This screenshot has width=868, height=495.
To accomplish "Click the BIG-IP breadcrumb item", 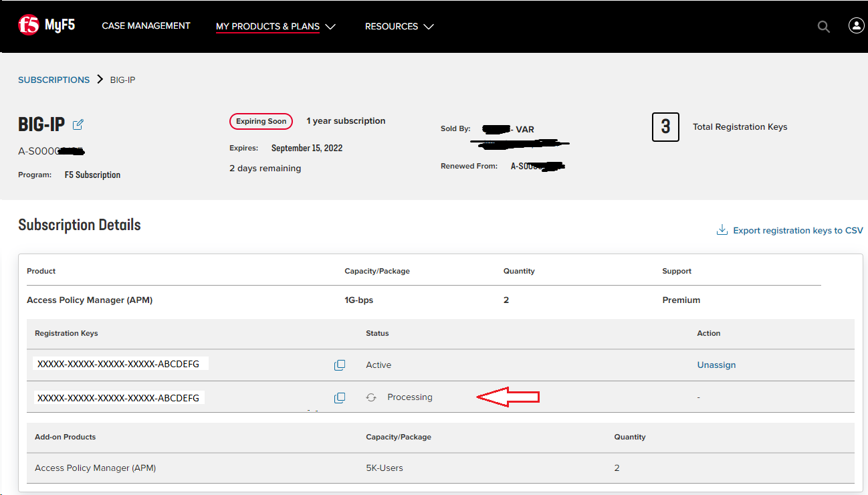I will [122, 79].
